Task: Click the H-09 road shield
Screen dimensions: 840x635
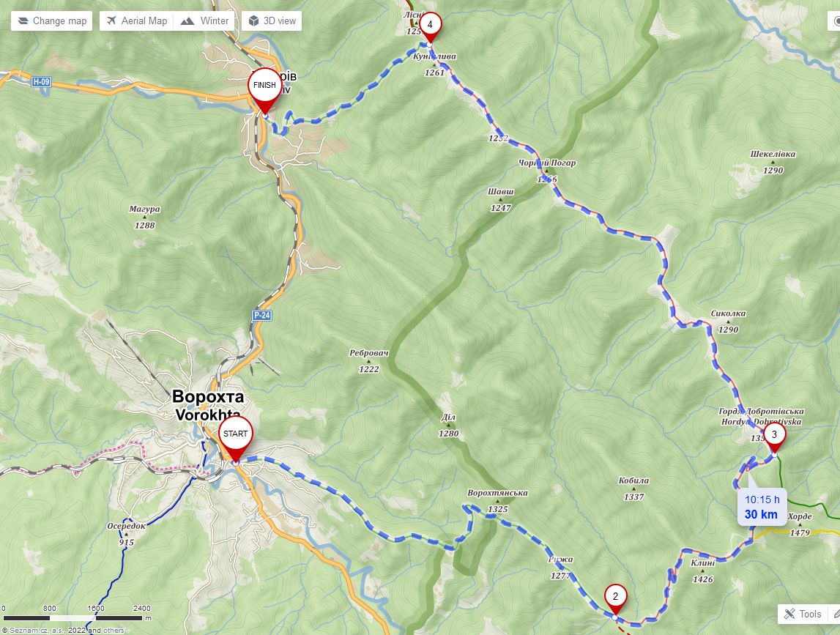Action: [41, 82]
